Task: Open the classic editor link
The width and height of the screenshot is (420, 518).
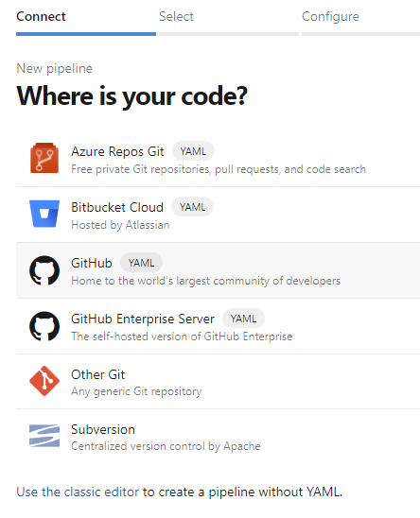Action: pos(78,492)
